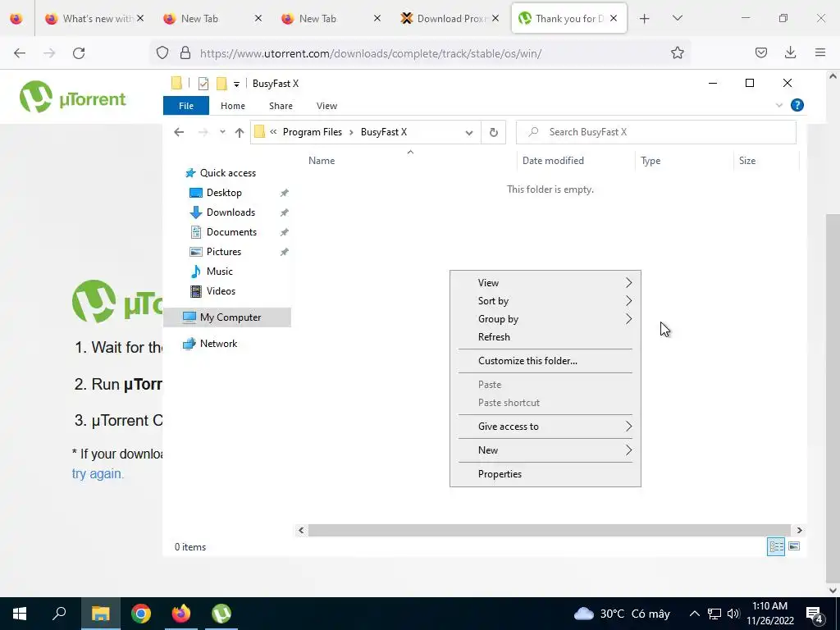Open the Firefox downloads panel

[x=790, y=52]
